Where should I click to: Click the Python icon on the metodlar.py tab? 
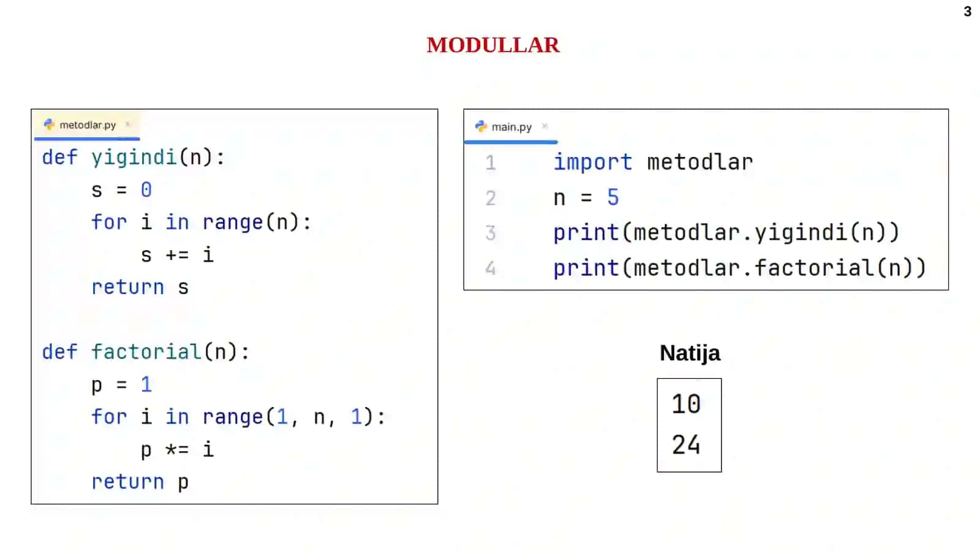tap(49, 124)
